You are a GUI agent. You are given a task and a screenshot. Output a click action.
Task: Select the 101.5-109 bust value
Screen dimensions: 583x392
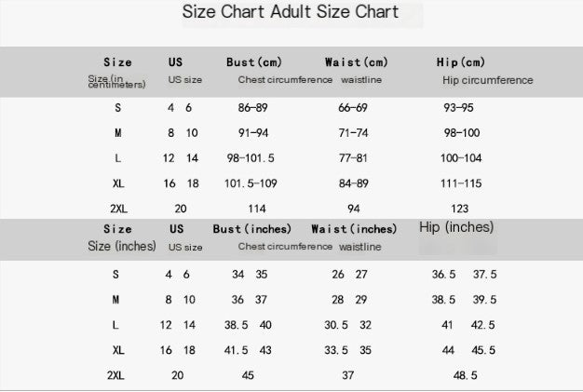[x=252, y=183]
